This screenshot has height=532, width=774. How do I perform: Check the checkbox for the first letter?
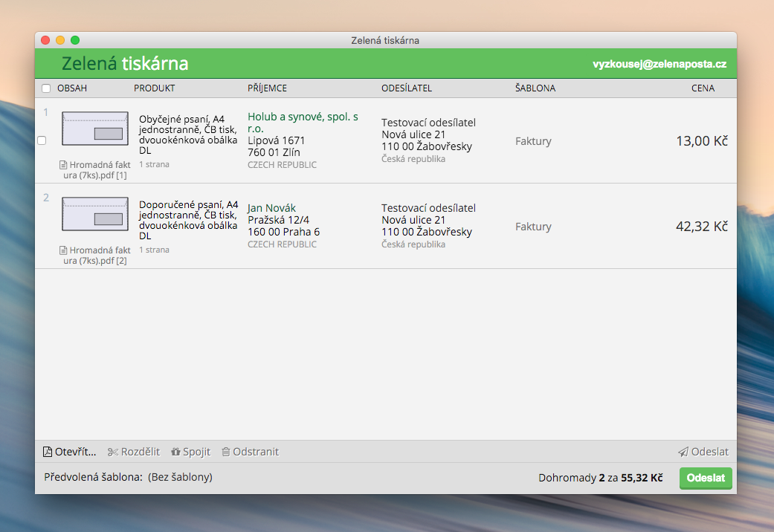coord(42,140)
